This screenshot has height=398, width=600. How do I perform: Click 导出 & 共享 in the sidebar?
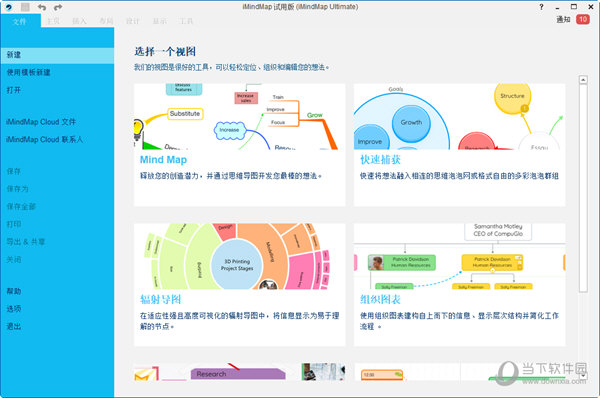26,242
